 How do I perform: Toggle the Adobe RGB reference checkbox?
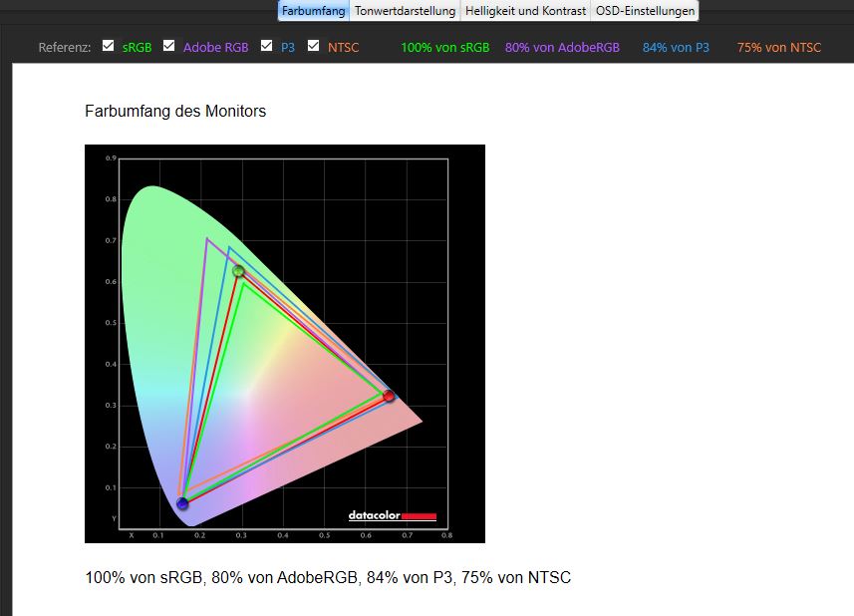click(x=168, y=46)
